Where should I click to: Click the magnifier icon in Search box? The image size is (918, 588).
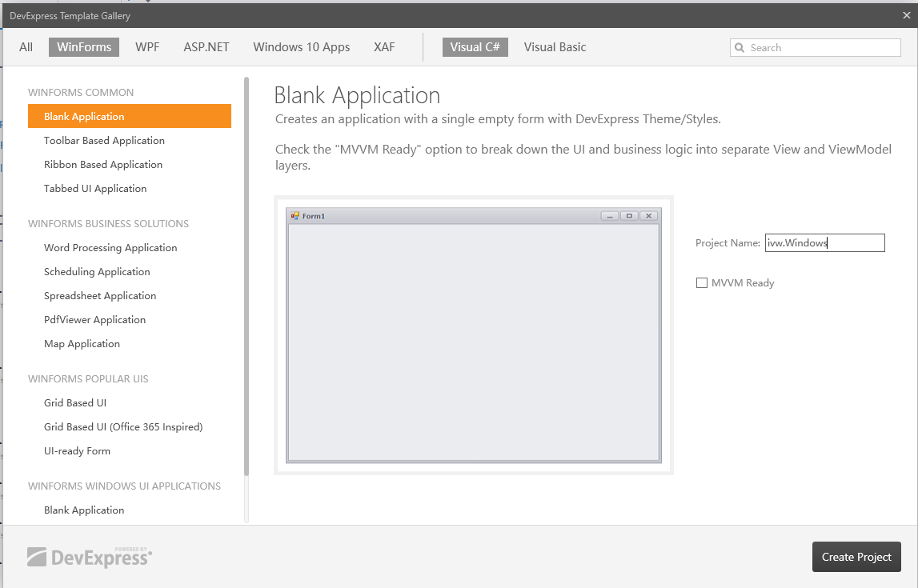[740, 48]
